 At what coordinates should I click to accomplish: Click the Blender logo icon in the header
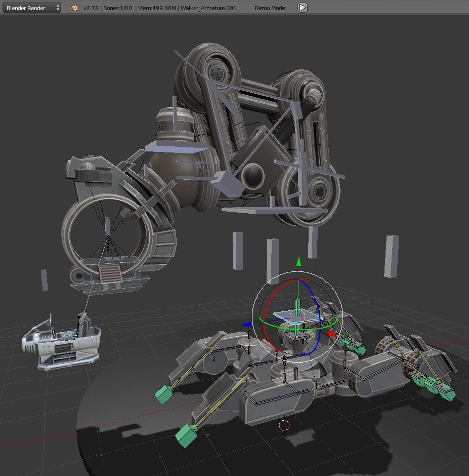pos(73,8)
